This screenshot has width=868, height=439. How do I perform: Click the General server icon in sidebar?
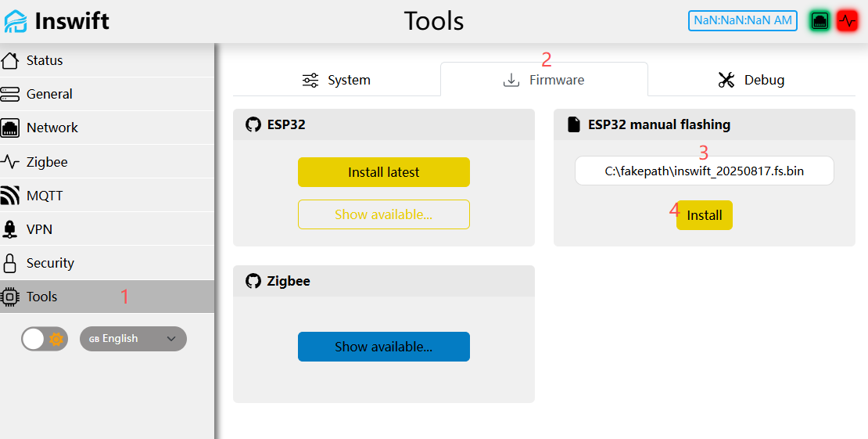[10, 94]
